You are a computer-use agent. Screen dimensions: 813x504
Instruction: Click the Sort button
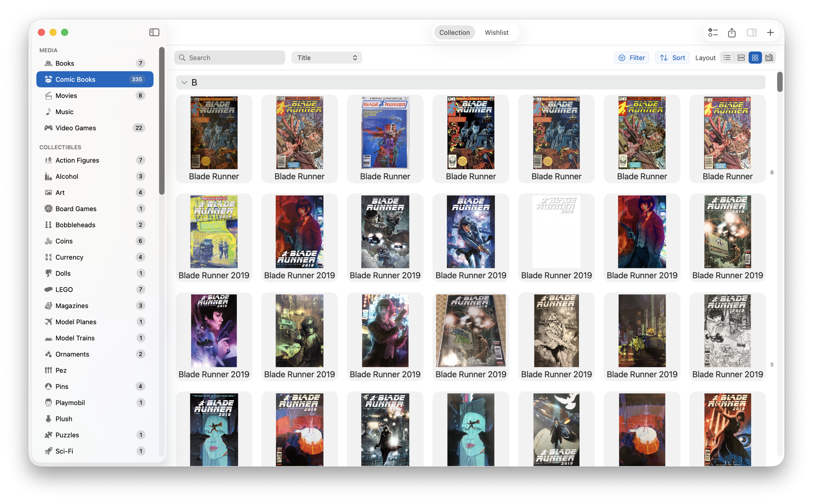(x=672, y=57)
